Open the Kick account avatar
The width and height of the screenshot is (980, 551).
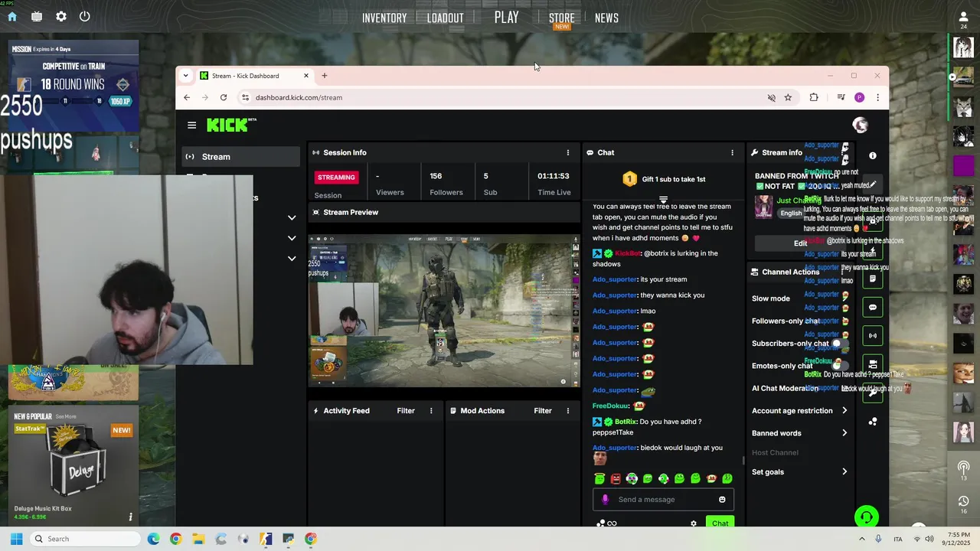(861, 125)
